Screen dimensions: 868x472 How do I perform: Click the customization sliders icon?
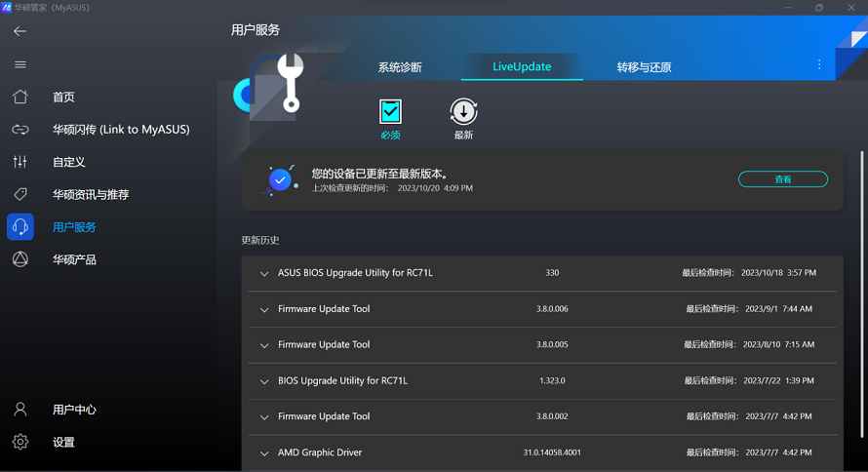(x=20, y=162)
